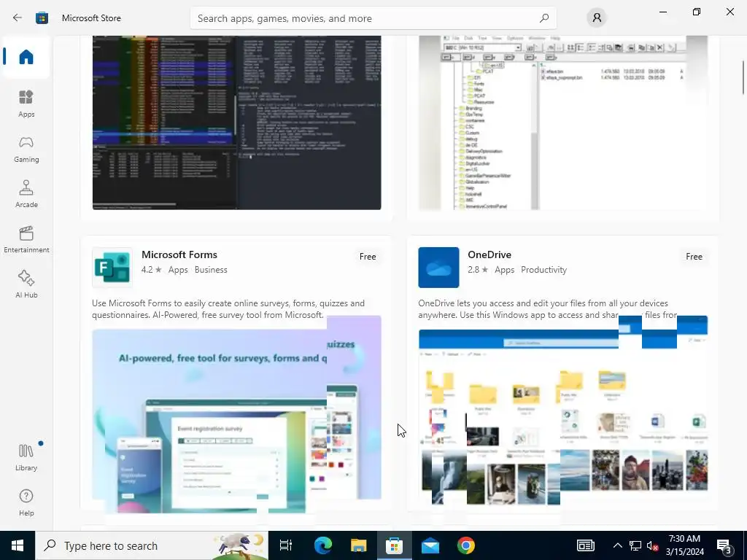Click the 4.2 star rating of Microsoft Forms
This screenshot has height=560, width=747.
click(152, 270)
